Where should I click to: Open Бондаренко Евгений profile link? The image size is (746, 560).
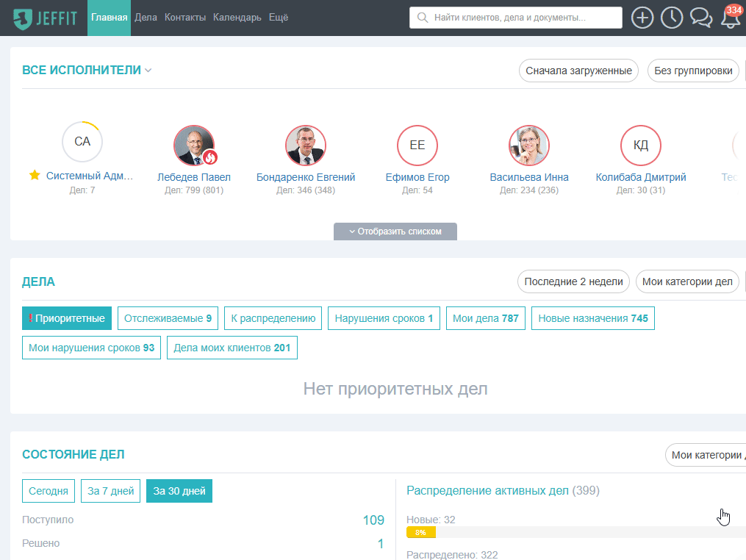click(306, 177)
